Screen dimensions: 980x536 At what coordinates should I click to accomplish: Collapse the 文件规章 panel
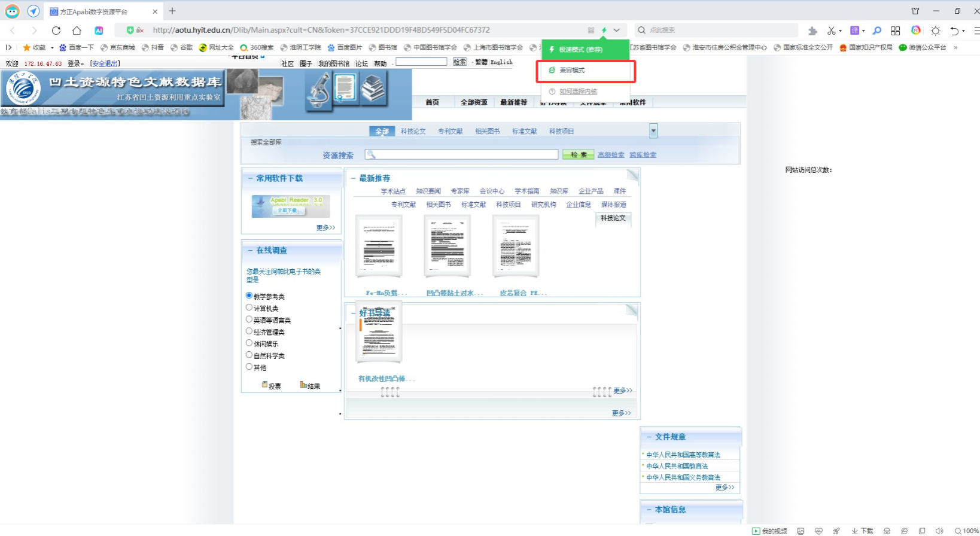point(649,437)
